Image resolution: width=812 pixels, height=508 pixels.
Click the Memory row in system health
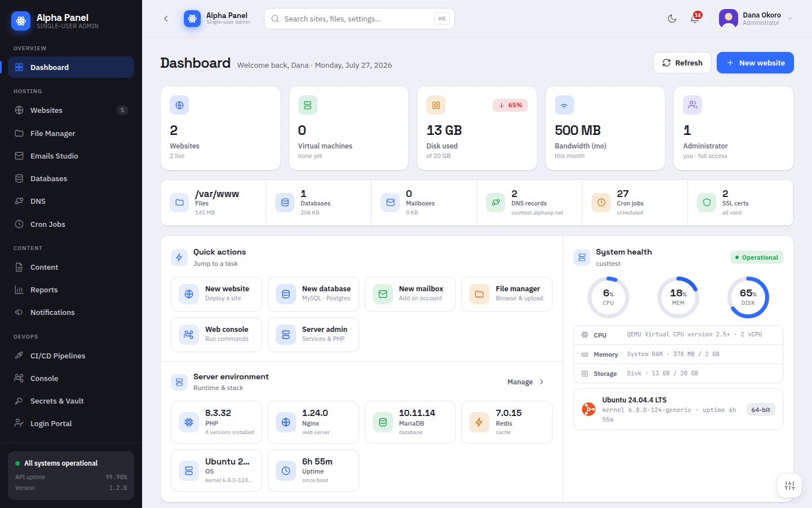pos(678,354)
